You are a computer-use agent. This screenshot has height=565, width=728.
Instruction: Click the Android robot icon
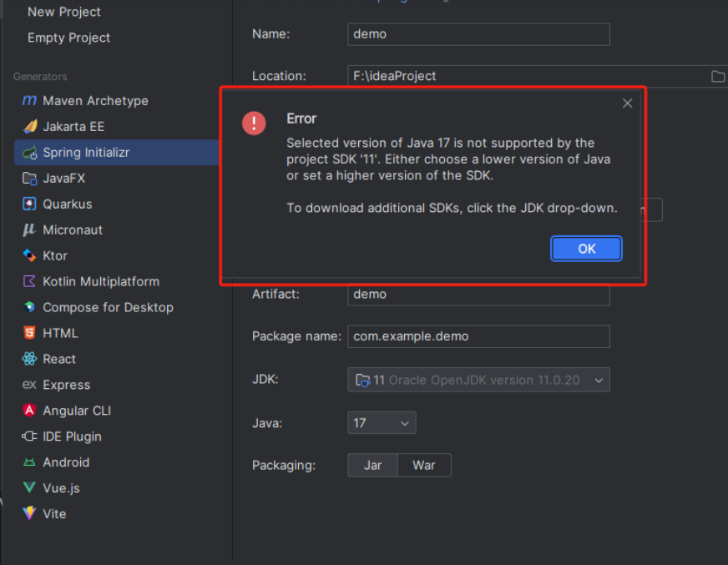tap(29, 462)
